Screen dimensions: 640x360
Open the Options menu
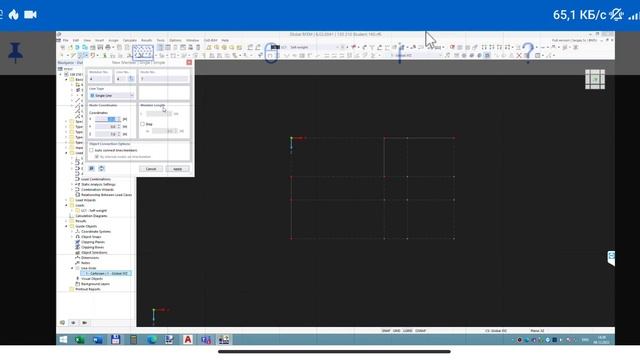(175, 40)
